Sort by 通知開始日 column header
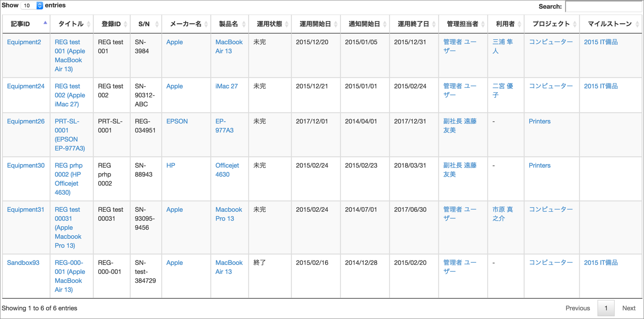 pos(365,24)
